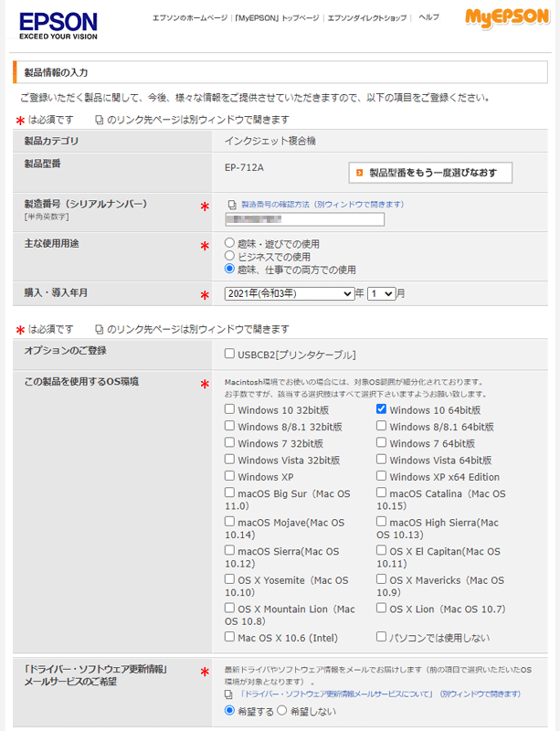Check Windows 8/8.1 64bit版
The height and width of the screenshot is (731, 560).
(382, 426)
